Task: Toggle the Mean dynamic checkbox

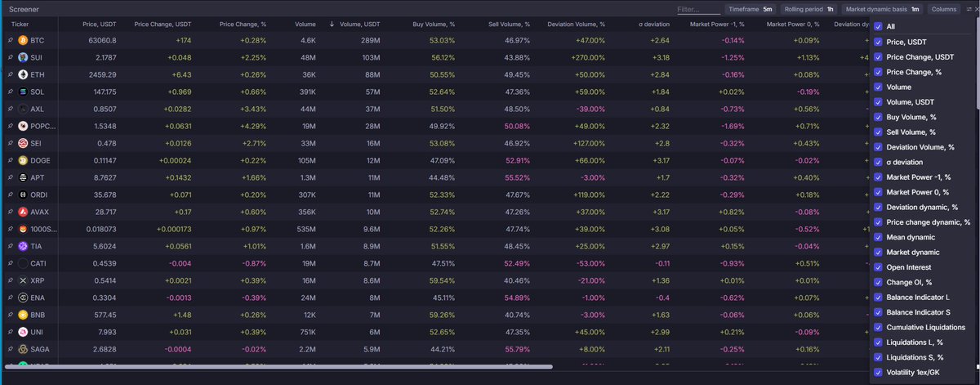Action: pyautogui.click(x=878, y=237)
